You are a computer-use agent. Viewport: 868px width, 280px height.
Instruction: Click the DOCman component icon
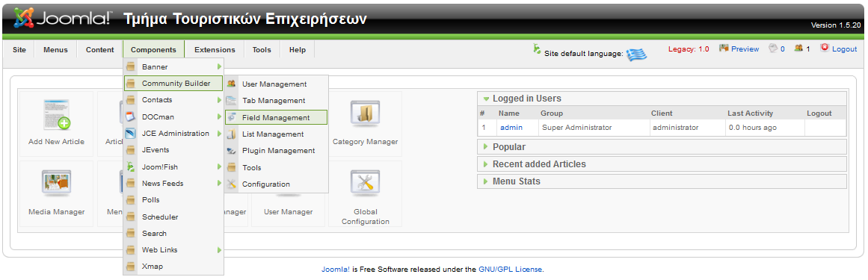click(x=131, y=116)
